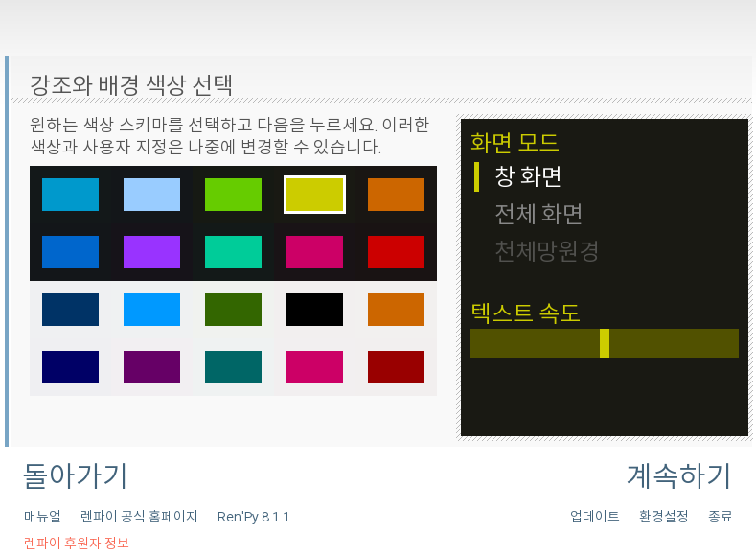756x556 pixels.
Task: Choose the lime green dark-theme swatch
Action: pos(234,195)
